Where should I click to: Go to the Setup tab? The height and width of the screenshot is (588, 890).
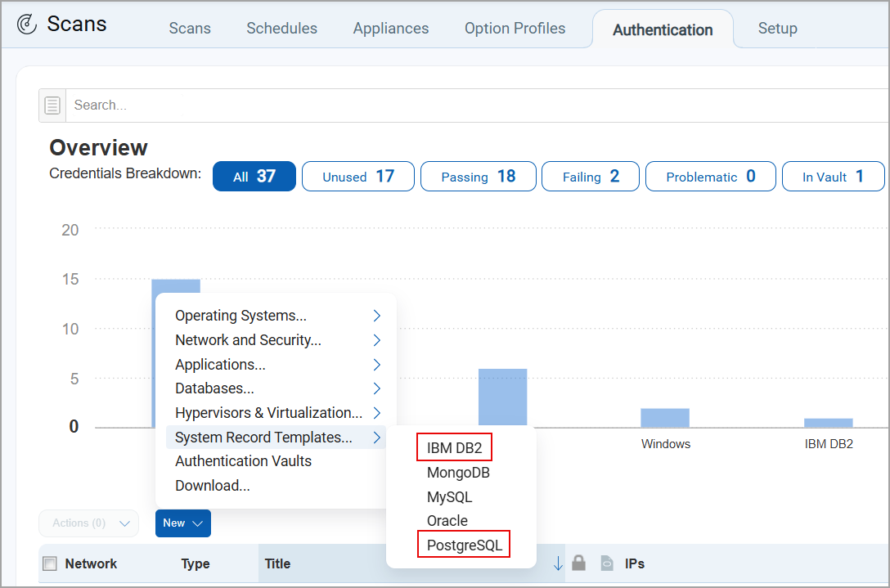[778, 29]
